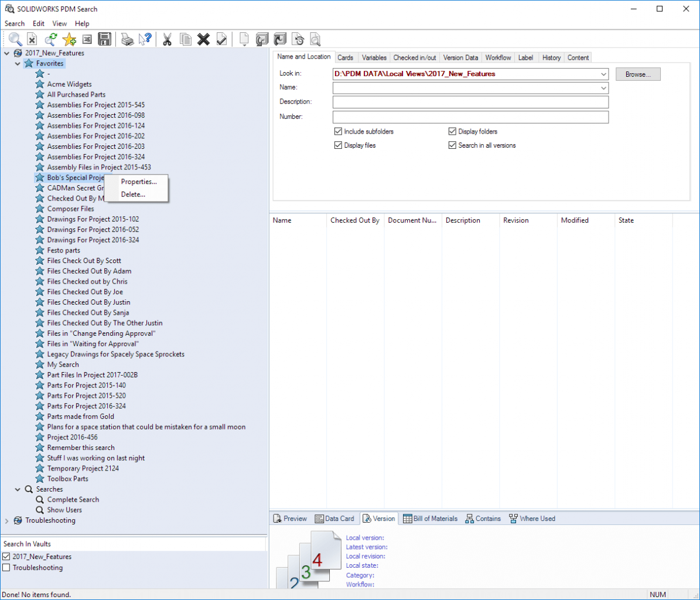700x600 pixels.
Task: Click the blank page toolbar icon
Action: pyautogui.click(x=244, y=39)
